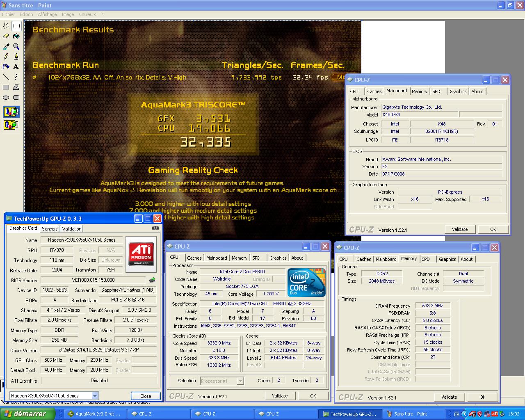
Task: Enable opaque selection mode in Paint options
Action: [11, 112]
